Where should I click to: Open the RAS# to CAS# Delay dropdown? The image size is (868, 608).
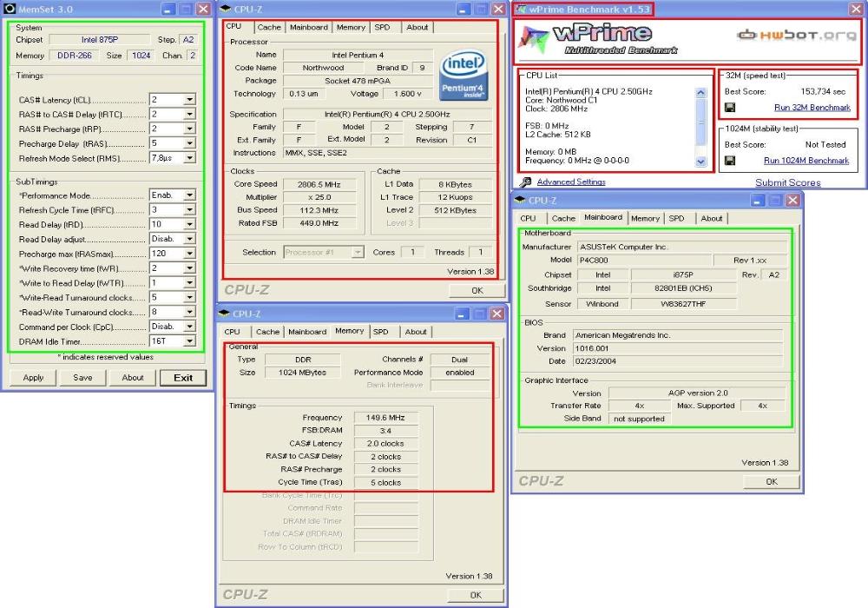[x=189, y=114]
